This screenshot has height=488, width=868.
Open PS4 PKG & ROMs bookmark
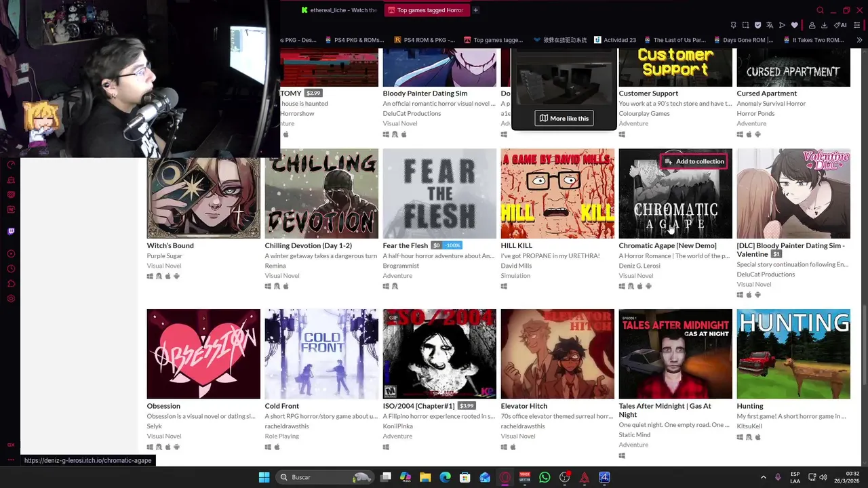point(354,40)
